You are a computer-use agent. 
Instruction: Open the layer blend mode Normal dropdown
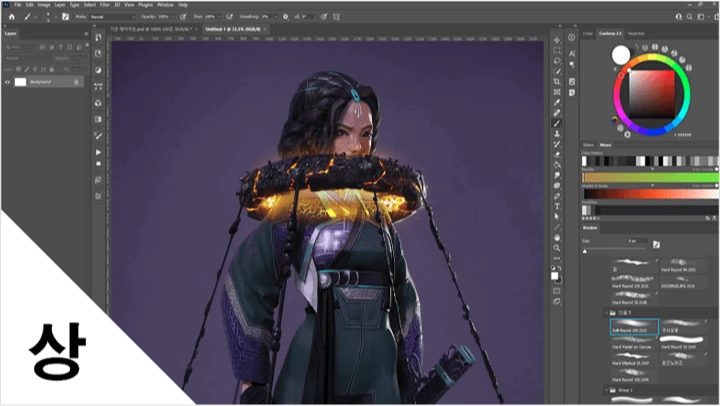(28, 58)
